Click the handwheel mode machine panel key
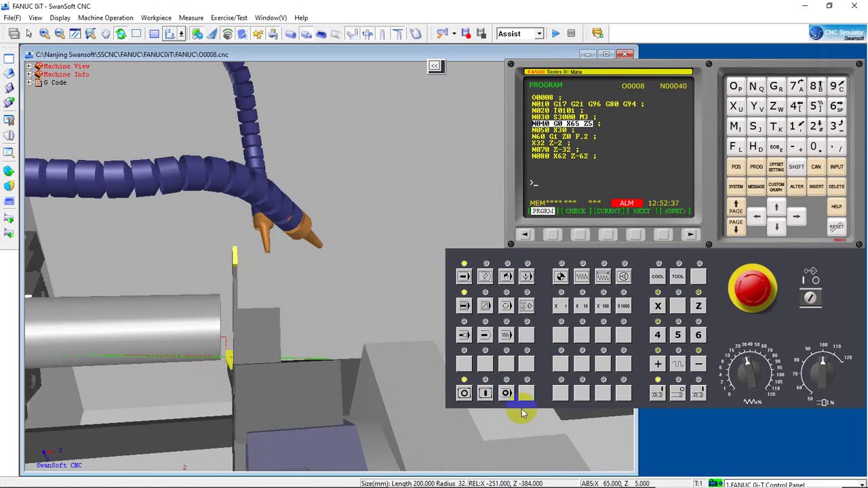 click(x=624, y=277)
